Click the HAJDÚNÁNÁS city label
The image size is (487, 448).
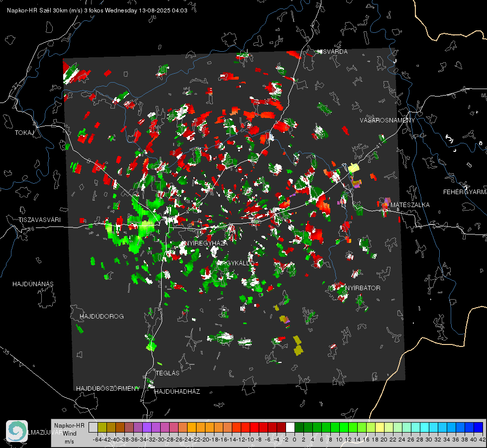pyautogui.click(x=33, y=284)
